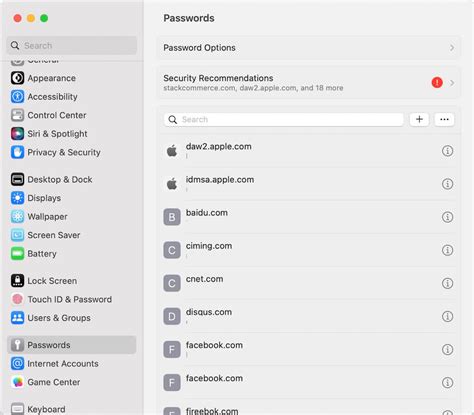The image size is (474, 415).
Task: Click the red security warning badge
Action: pos(437,82)
